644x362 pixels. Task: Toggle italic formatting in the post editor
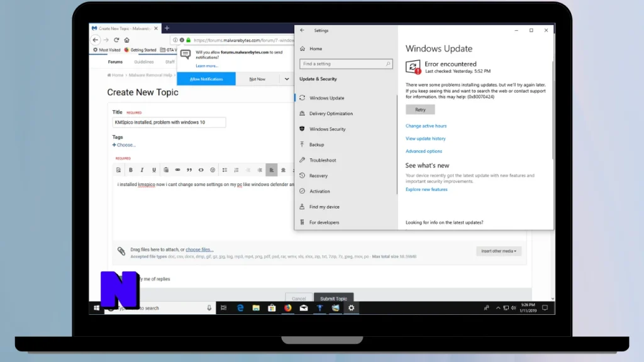(x=142, y=170)
